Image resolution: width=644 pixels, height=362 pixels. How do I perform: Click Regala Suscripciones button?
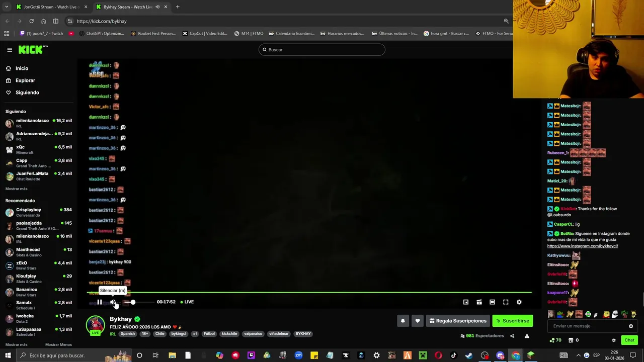pos(458,321)
